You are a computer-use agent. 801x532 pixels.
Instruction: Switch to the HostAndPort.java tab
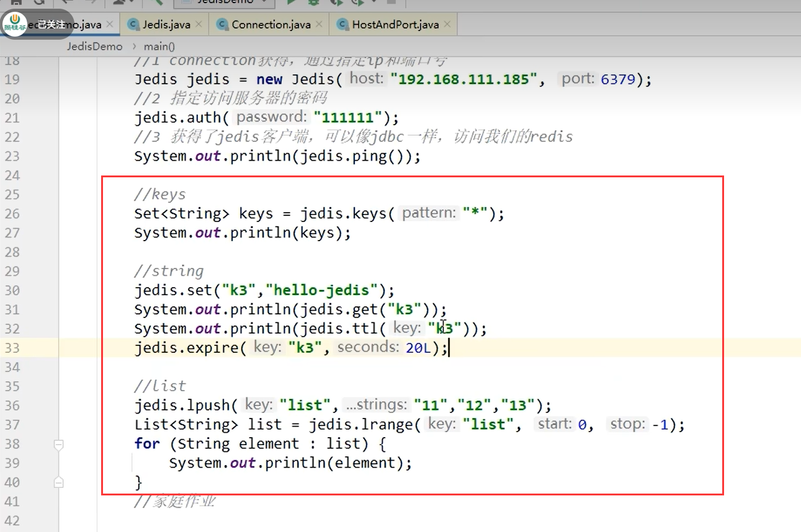click(395, 25)
